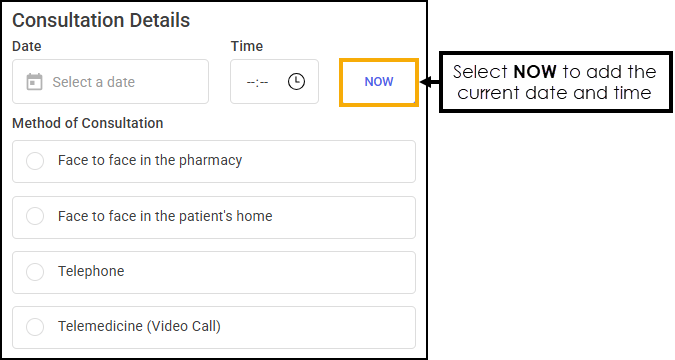Click the 'Time' field label
Image resolution: width=675 pixels, height=360 pixels.
point(247,46)
